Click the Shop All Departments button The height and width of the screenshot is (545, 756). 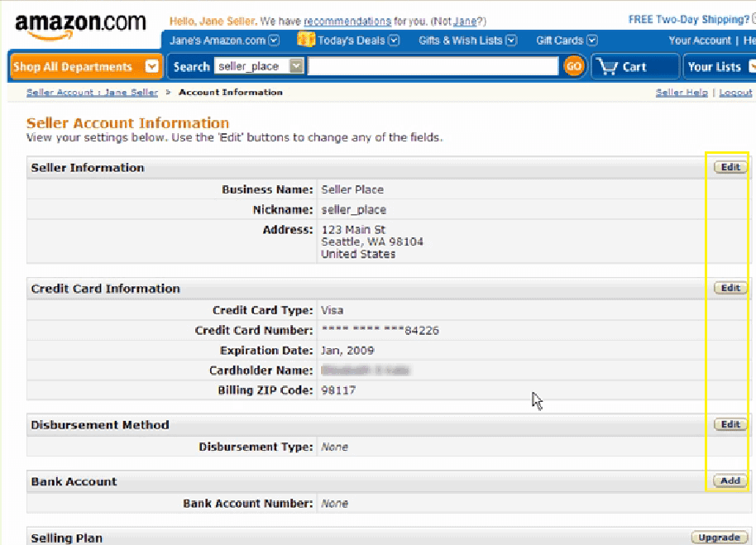tap(84, 66)
